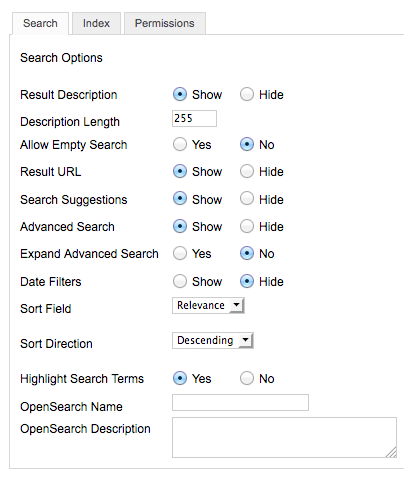Expand the Sort Direction Descending dropdown
This screenshot has height=480, width=404.
213,340
